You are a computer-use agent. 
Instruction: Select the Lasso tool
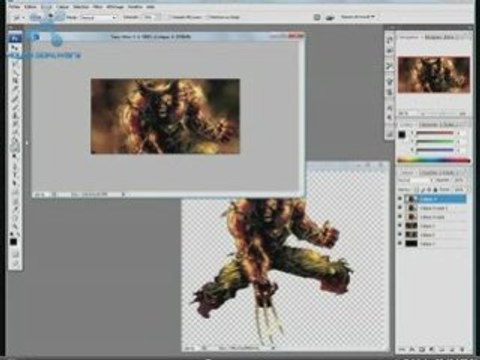pos(15,64)
